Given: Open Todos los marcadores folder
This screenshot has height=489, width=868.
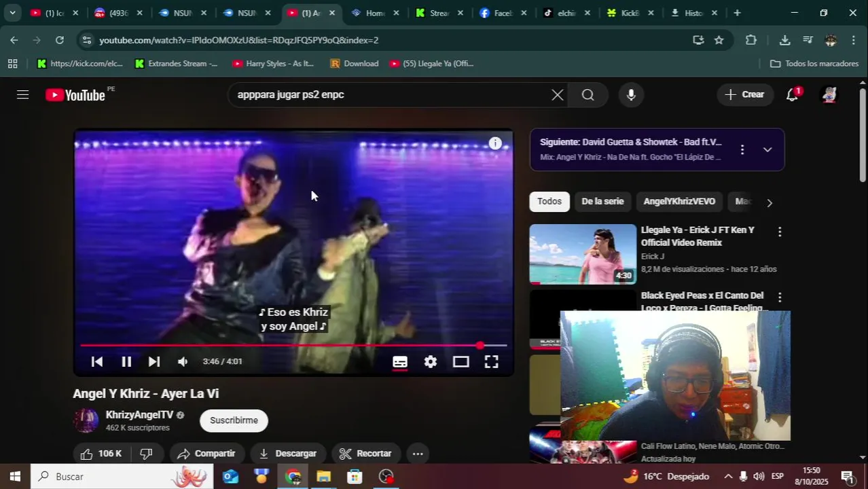Looking at the screenshot, I should click(814, 64).
